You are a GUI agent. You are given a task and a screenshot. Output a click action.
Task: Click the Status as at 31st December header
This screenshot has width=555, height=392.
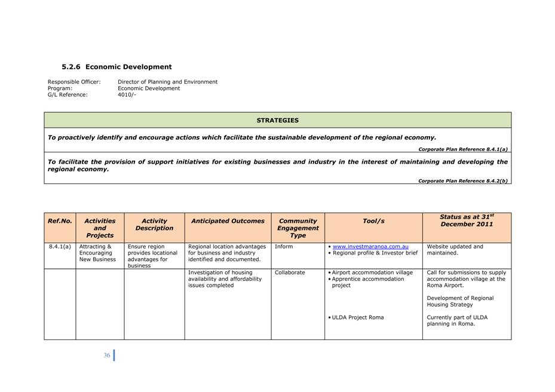pos(467,220)
